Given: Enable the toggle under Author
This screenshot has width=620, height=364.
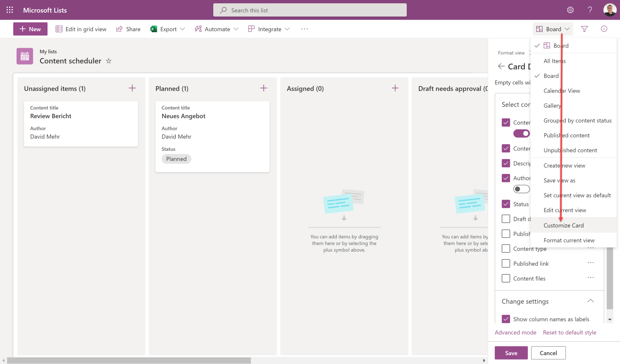Looking at the screenshot, I should (521, 189).
